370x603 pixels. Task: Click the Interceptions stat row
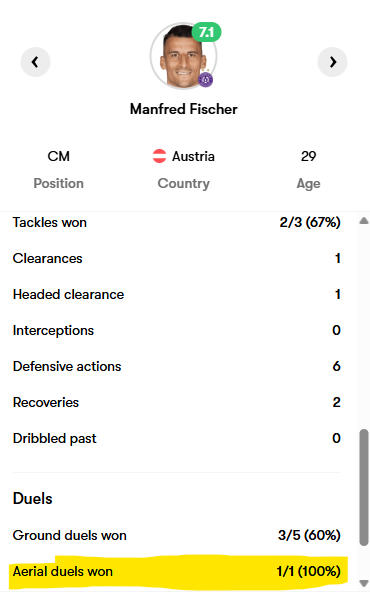(x=177, y=330)
